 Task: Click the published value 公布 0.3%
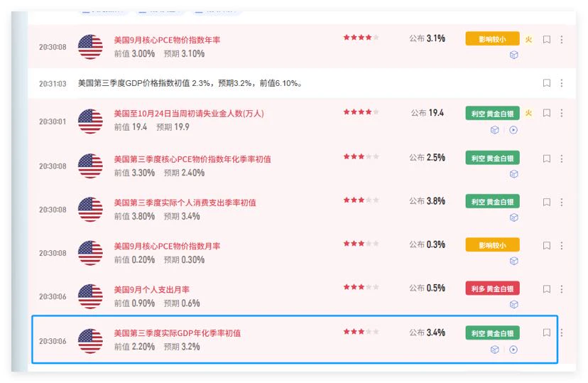(x=427, y=244)
